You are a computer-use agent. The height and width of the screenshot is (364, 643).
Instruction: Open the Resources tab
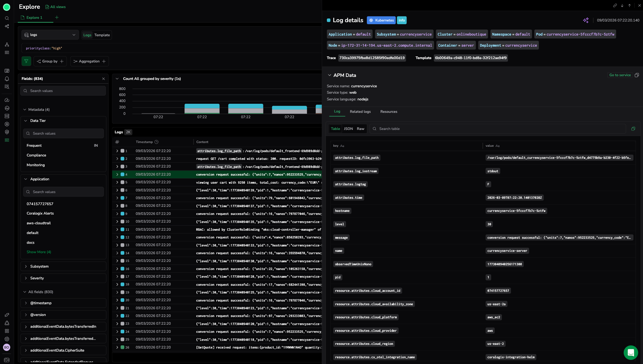pos(388,112)
